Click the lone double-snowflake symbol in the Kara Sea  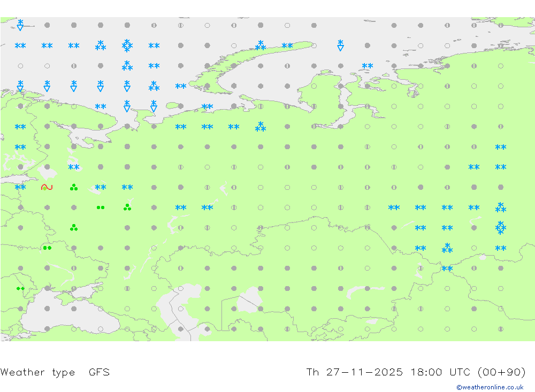coord(367,65)
